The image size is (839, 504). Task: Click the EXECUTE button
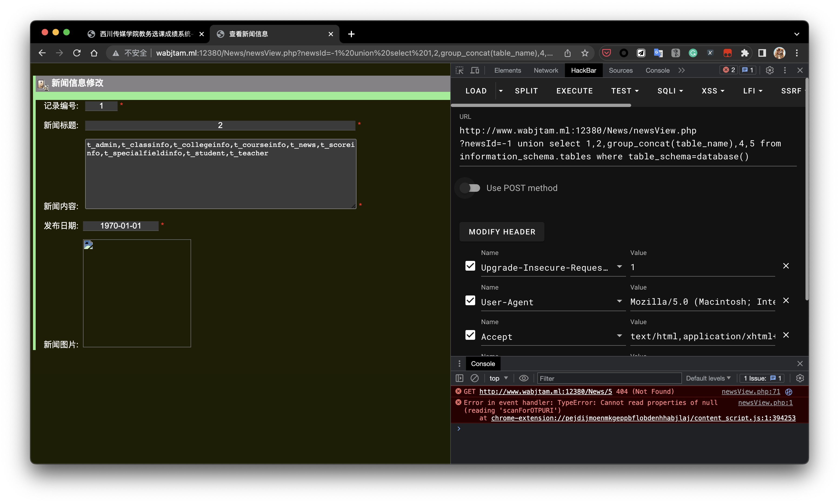pos(574,91)
